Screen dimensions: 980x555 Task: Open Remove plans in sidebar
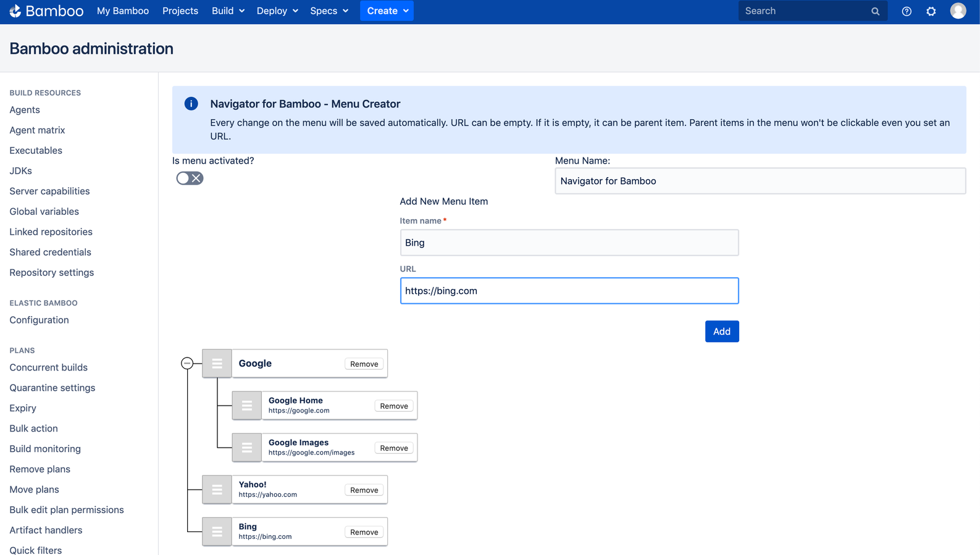pyautogui.click(x=40, y=470)
